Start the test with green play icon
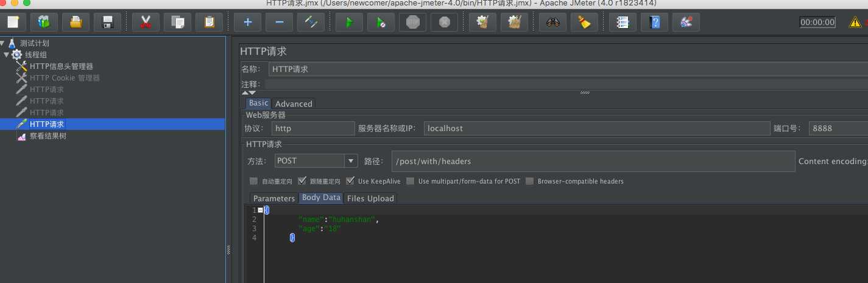This screenshot has height=283, width=868. [x=349, y=22]
